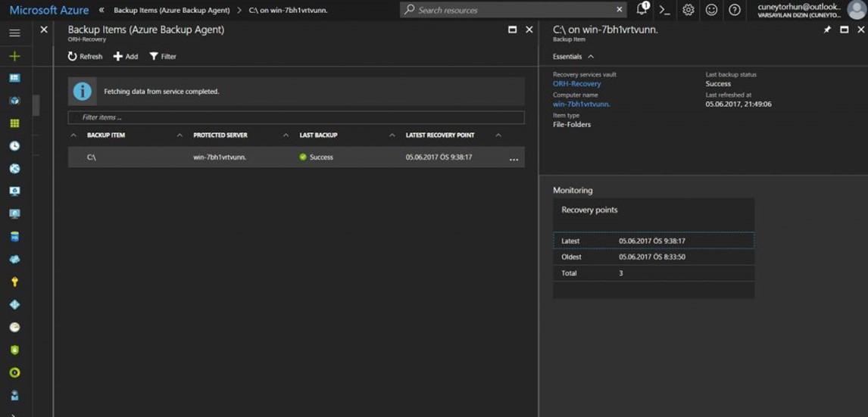Open the App Services globe icon
The image size is (868, 417).
15,169
